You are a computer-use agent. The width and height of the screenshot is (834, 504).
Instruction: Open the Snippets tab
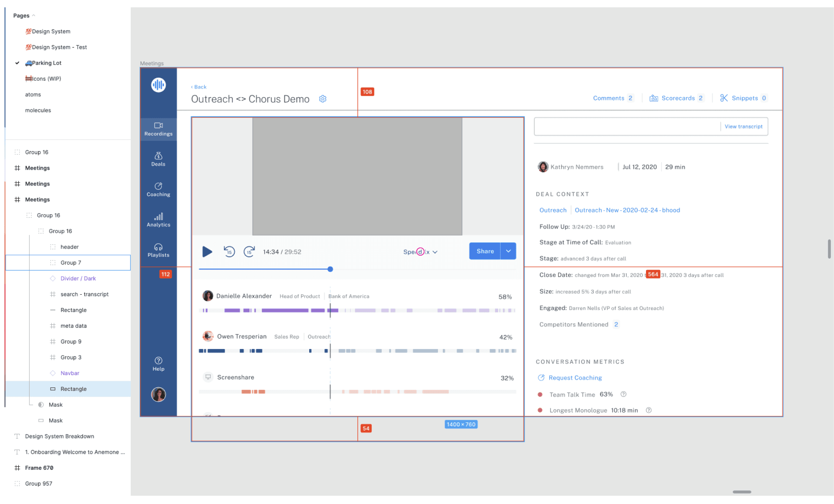pyautogui.click(x=744, y=98)
